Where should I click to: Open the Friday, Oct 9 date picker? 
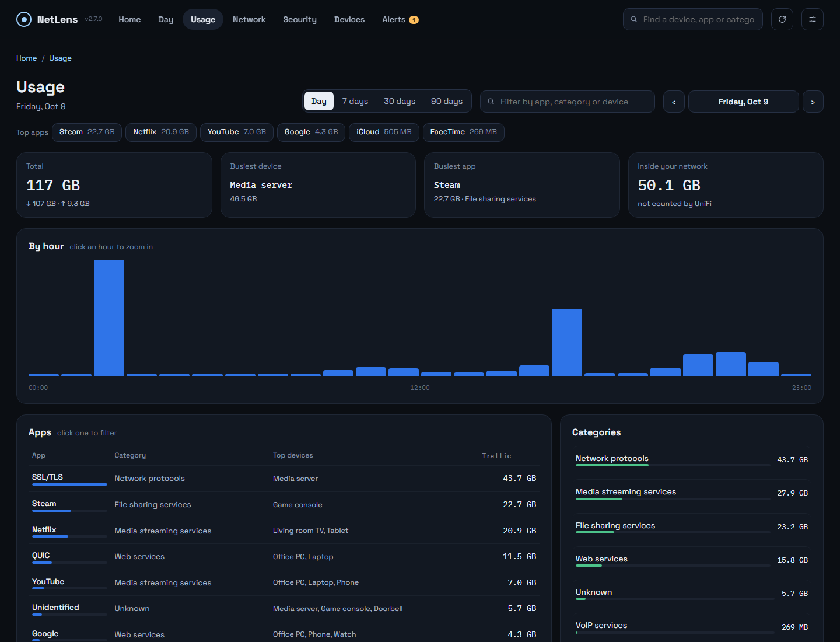tap(744, 102)
